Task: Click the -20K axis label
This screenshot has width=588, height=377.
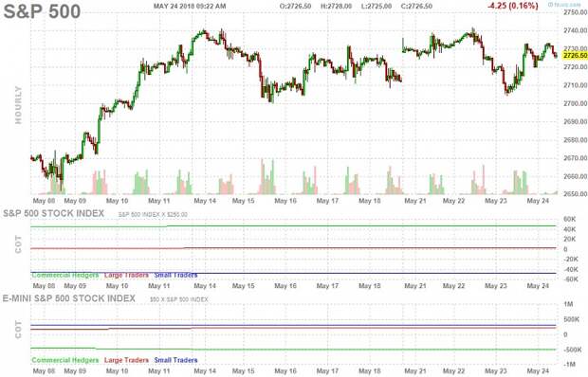Action: click(570, 260)
